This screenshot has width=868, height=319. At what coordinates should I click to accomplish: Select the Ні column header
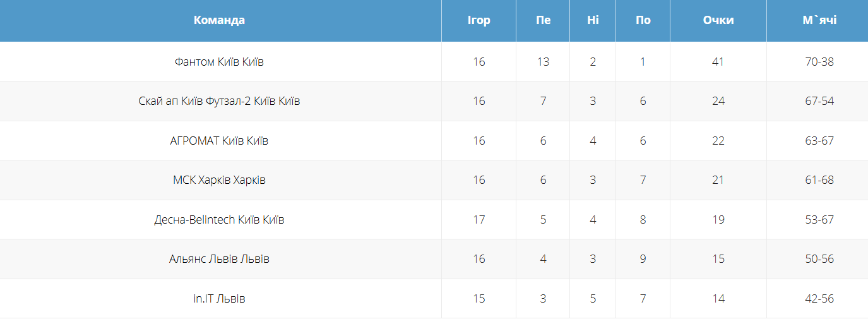[592, 20]
